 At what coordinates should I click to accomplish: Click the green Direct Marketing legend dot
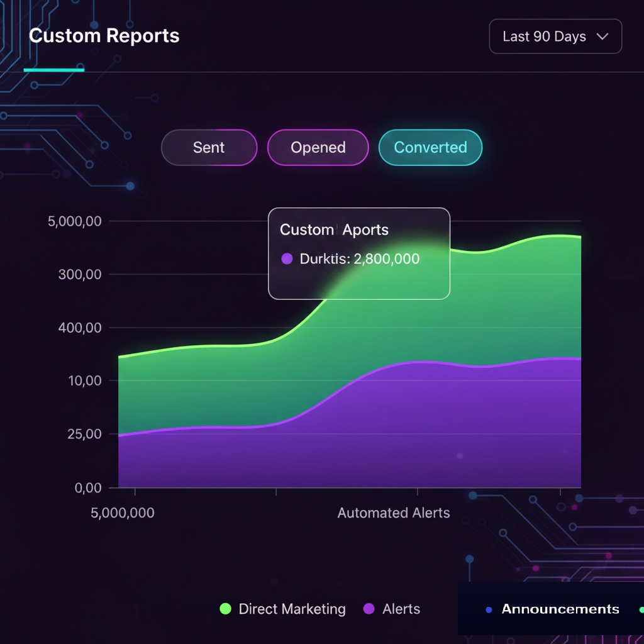pyautogui.click(x=225, y=609)
